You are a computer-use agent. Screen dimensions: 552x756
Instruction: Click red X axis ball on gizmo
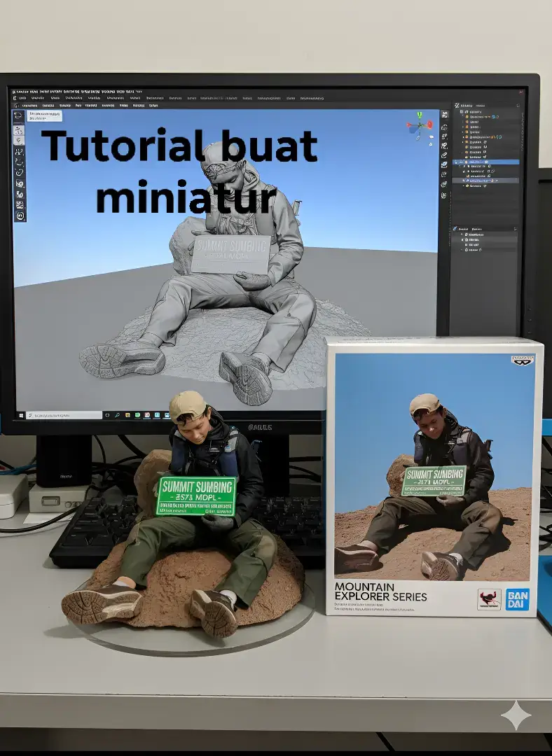(x=430, y=125)
